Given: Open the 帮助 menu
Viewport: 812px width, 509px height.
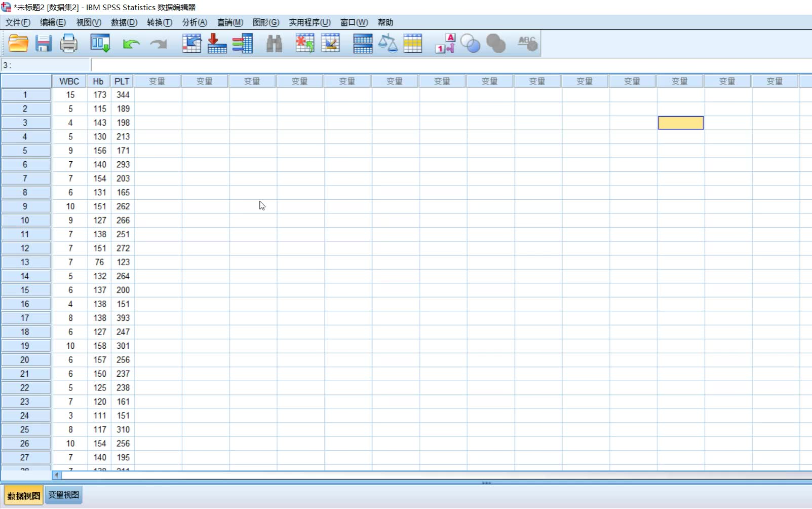Looking at the screenshot, I should pyautogui.click(x=385, y=22).
